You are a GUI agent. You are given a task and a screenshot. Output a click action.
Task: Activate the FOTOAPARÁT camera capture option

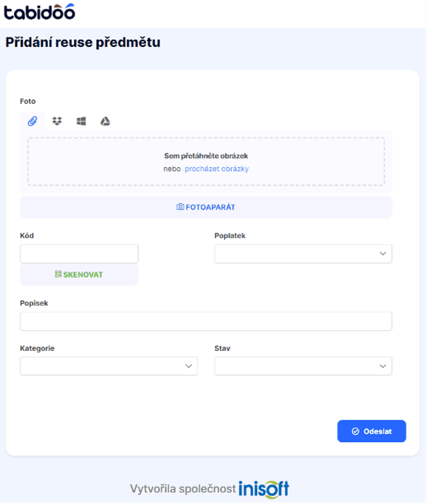205,207
